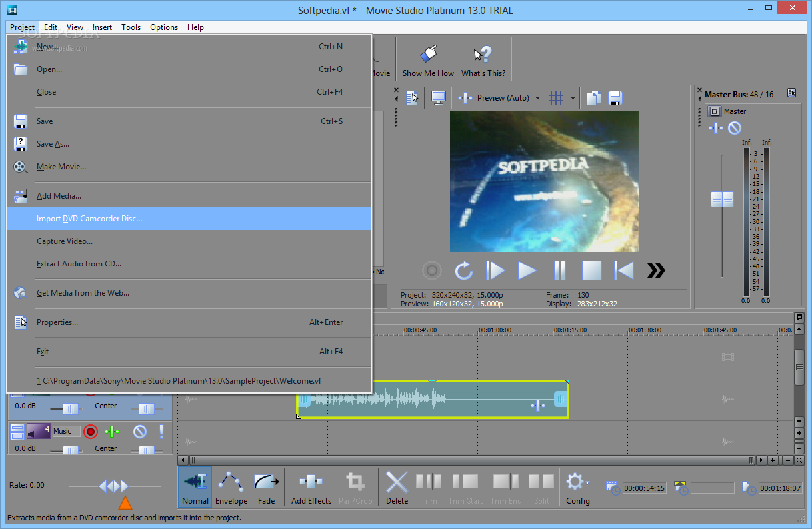Choose Make Movie from Project menu
The height and width of the screenshot is (529, 812).
pyautogui.click(x=189, y=167)
